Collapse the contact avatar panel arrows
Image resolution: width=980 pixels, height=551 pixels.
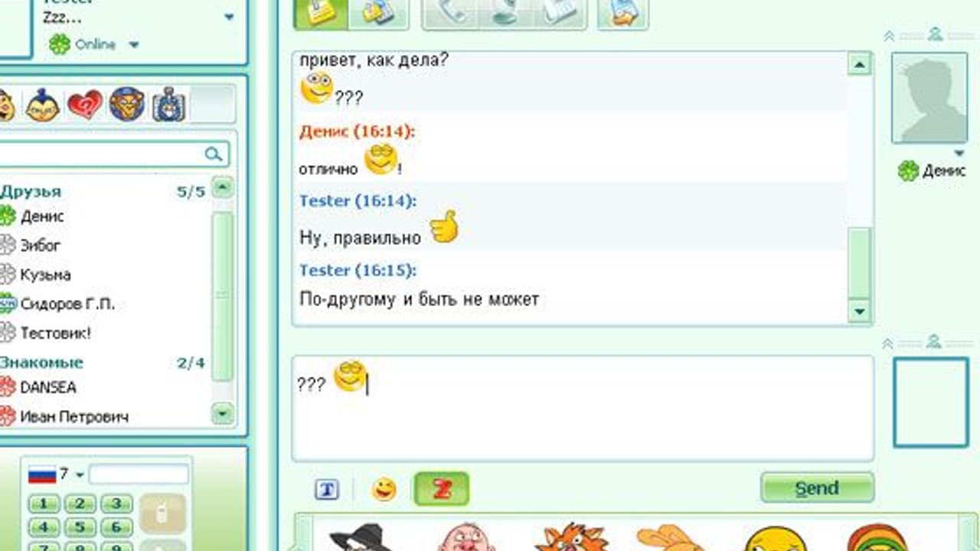(889, 35)
